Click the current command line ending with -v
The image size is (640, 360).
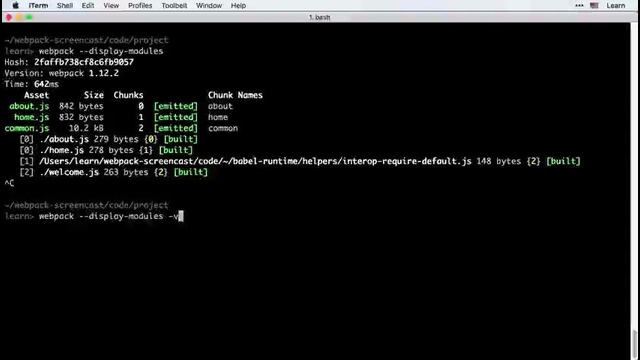click(x=94, y=216)
